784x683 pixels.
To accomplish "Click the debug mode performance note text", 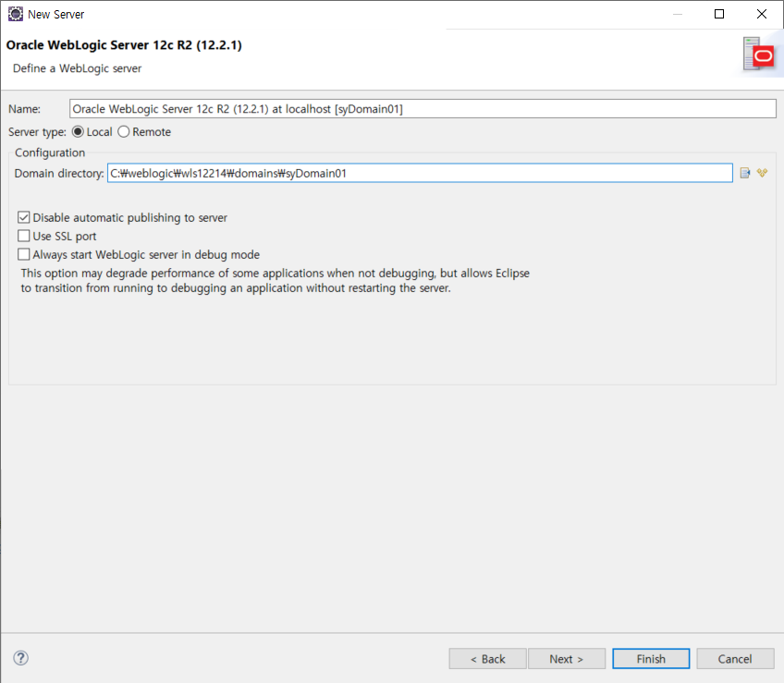I will [275, 280].
